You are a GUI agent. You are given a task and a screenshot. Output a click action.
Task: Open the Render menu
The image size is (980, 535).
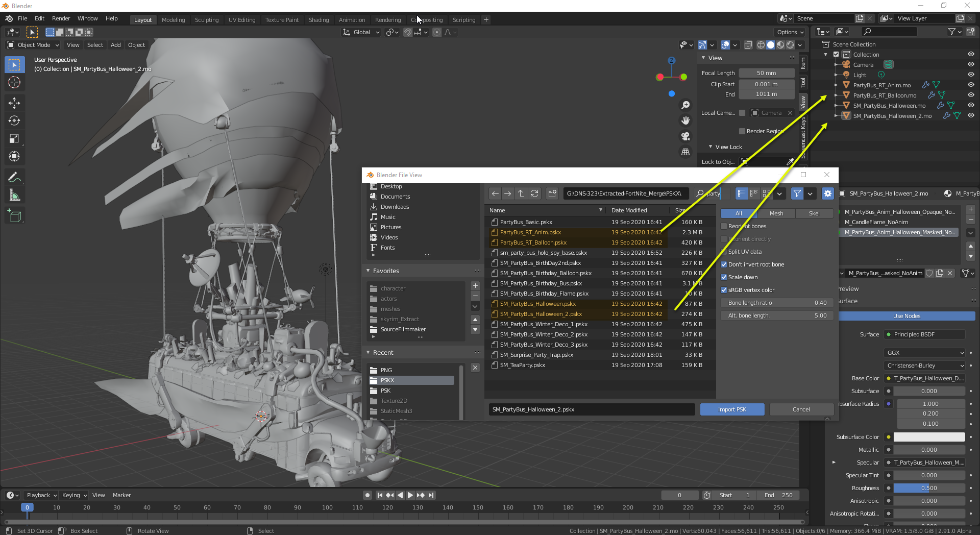(61, 18)
